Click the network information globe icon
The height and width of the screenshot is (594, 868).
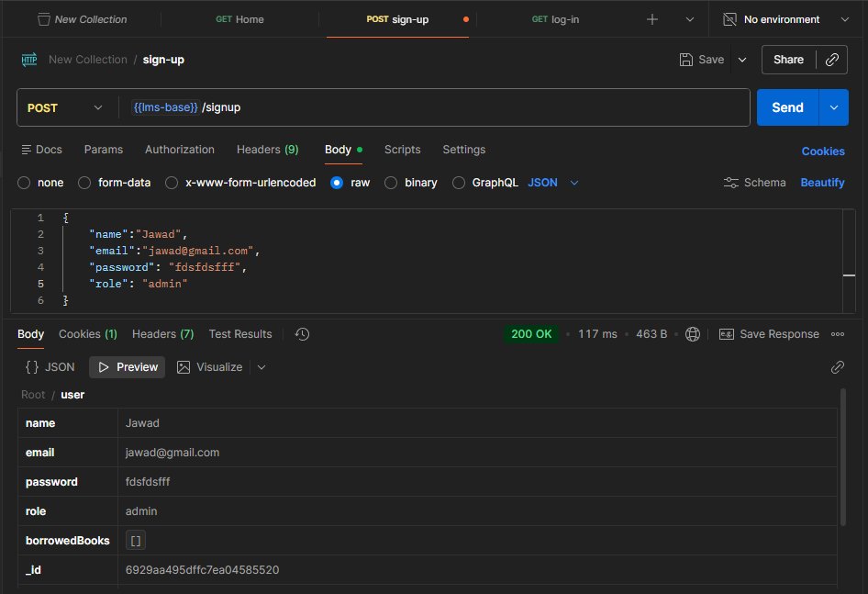coord(693,334)
